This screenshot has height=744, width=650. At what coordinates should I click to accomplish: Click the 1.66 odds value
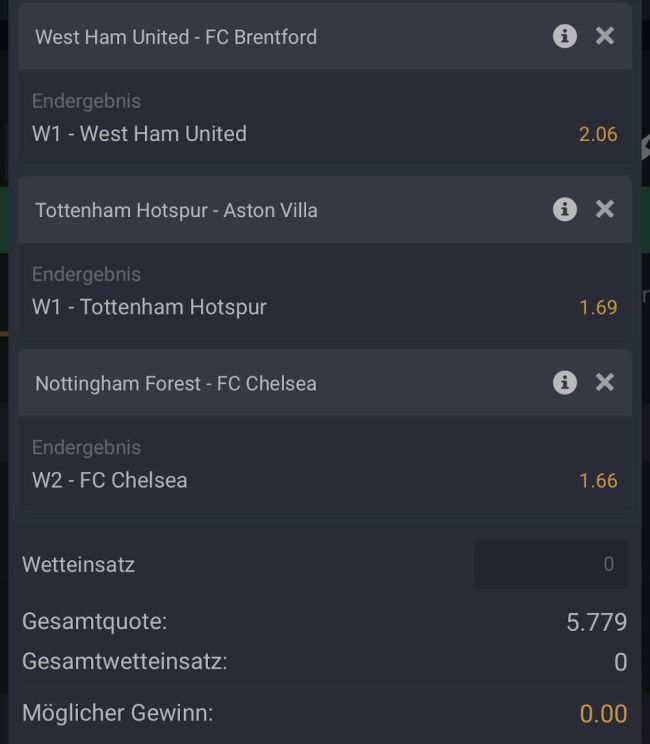[x=598, y=480]
